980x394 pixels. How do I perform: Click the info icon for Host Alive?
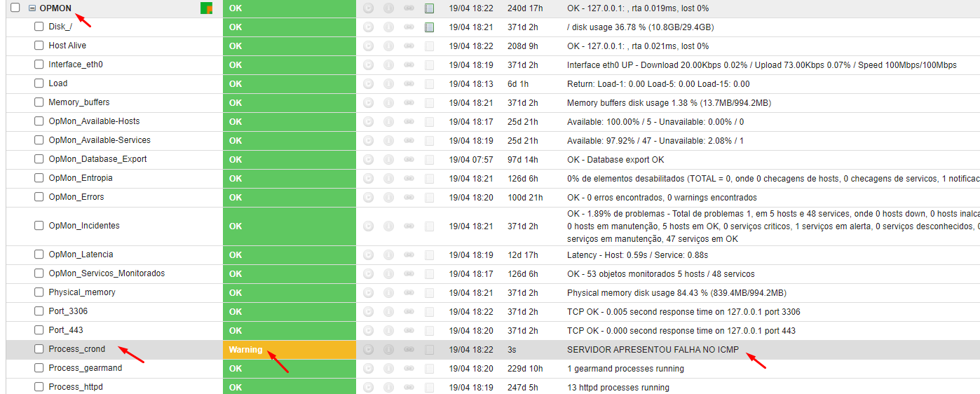(x=389, y=46)
